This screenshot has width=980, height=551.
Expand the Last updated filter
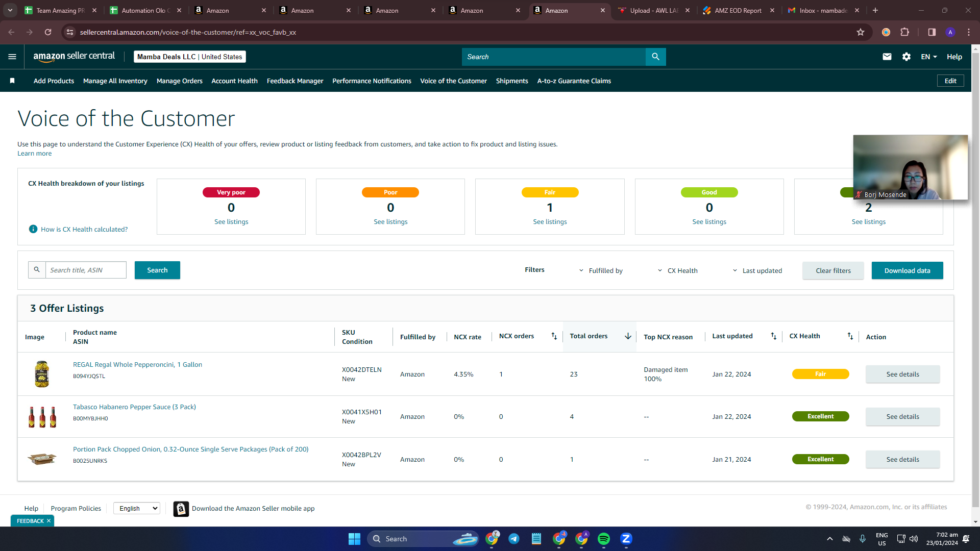757,270
